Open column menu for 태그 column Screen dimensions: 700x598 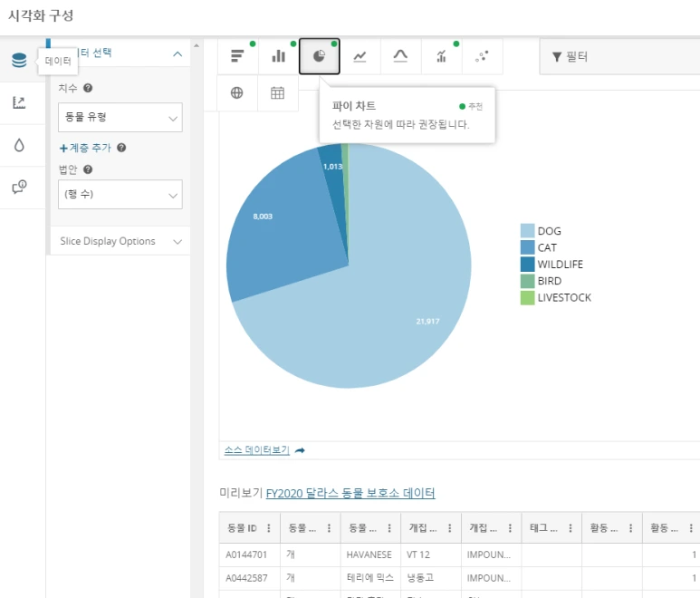[x=571, y=528]
